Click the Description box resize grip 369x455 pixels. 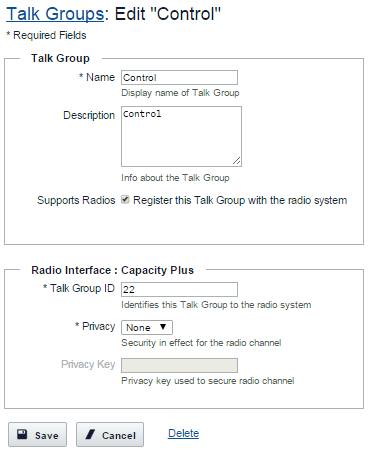(236, 161)
